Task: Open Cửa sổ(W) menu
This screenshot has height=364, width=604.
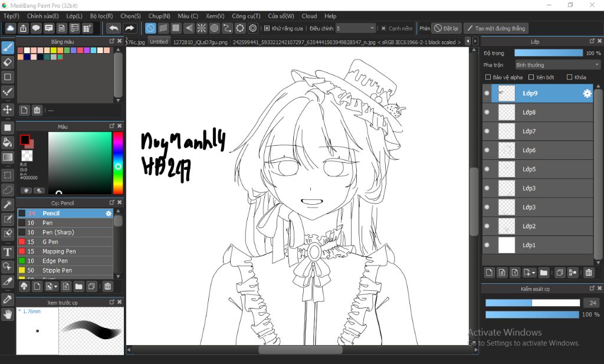Action: coord(281,16)
